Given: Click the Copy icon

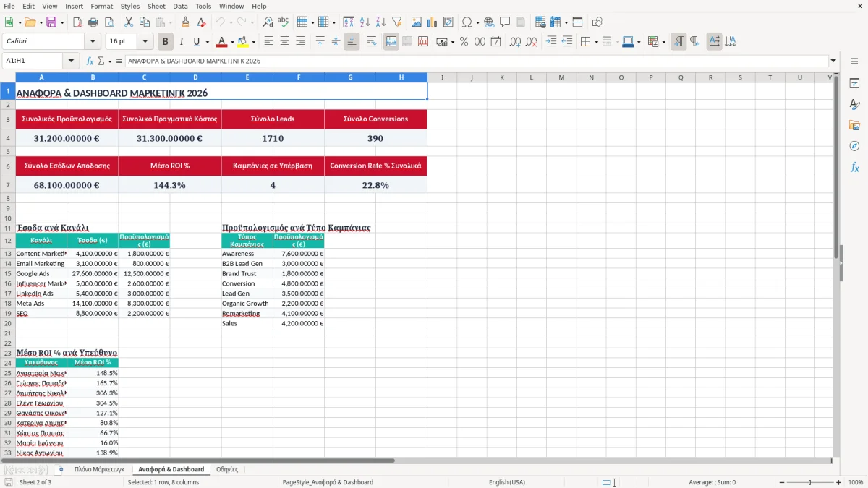Looking at the screenshot, I should 144,22.
